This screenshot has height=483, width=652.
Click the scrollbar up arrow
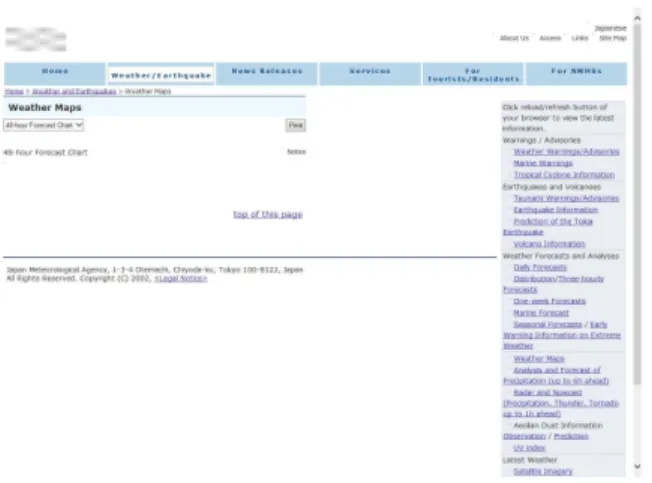coord(637,18)
